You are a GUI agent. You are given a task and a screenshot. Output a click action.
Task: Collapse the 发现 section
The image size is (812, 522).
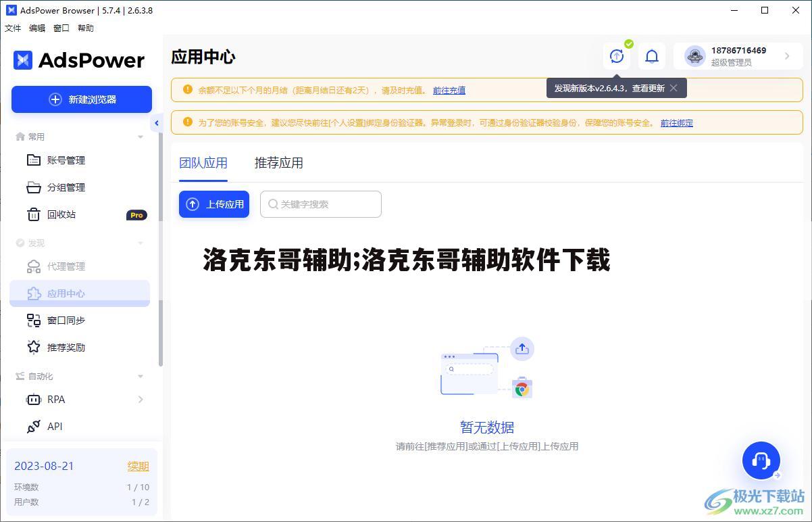(x=141, y=243)
